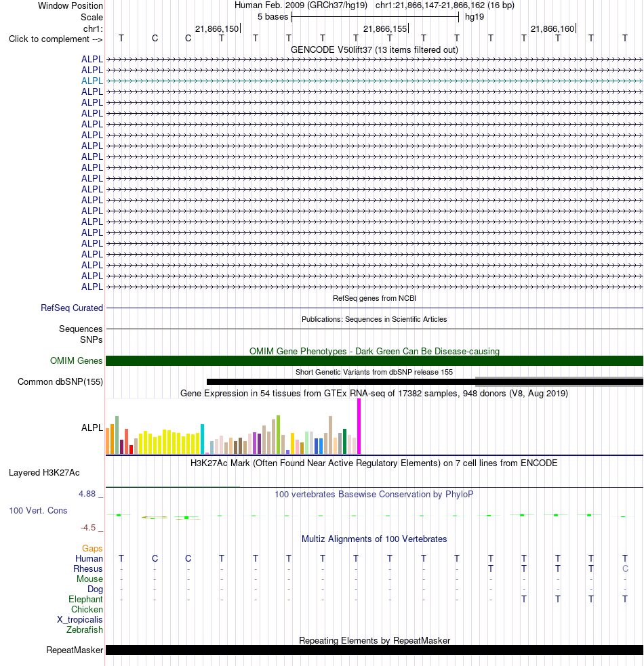The width and height of the screenshot is (644, 666).
Task: Click the dark green OMIM Genes bar
Action: tap(374, 360)
